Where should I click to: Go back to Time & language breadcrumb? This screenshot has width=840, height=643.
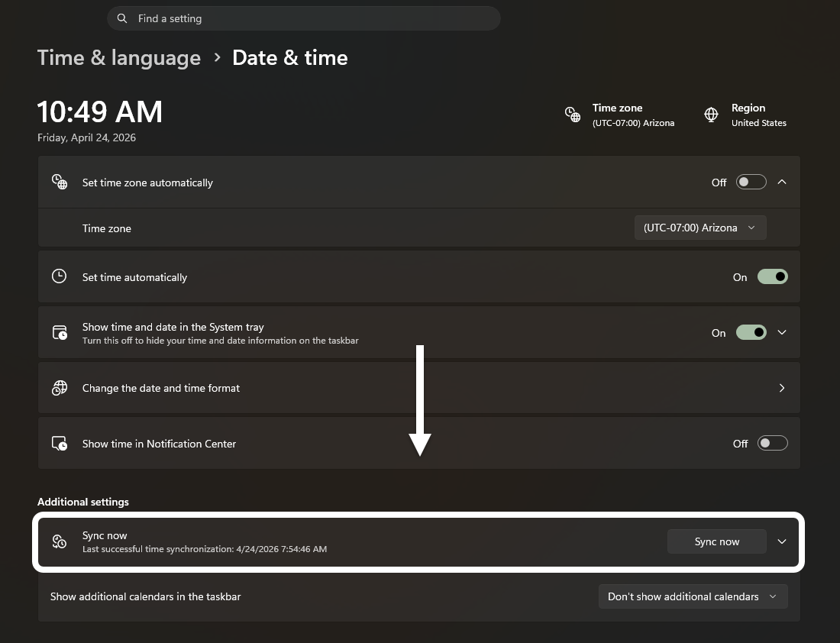pyautogui.click(x=119, y=58)
